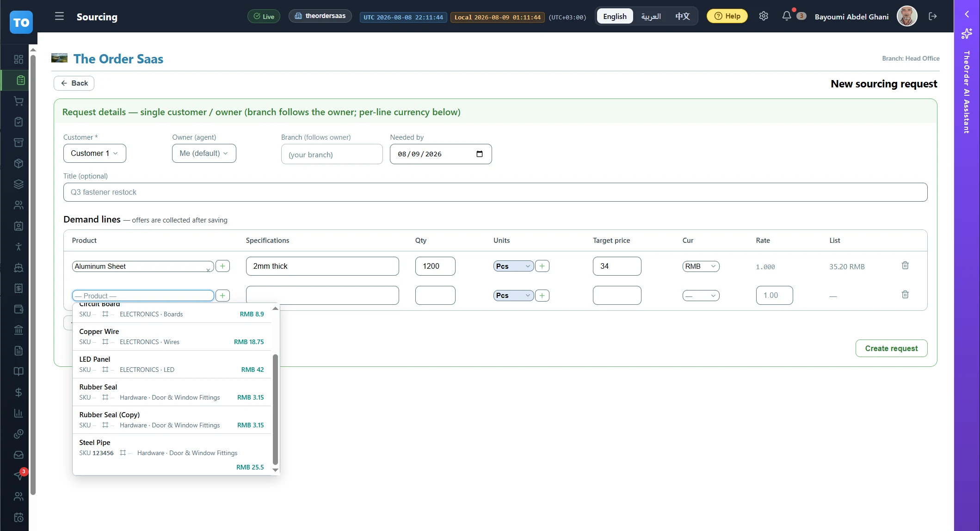Image resolution: width=980 pixels, height=531 pixels.
Task: Open the notifications bell
Action: 787,16
